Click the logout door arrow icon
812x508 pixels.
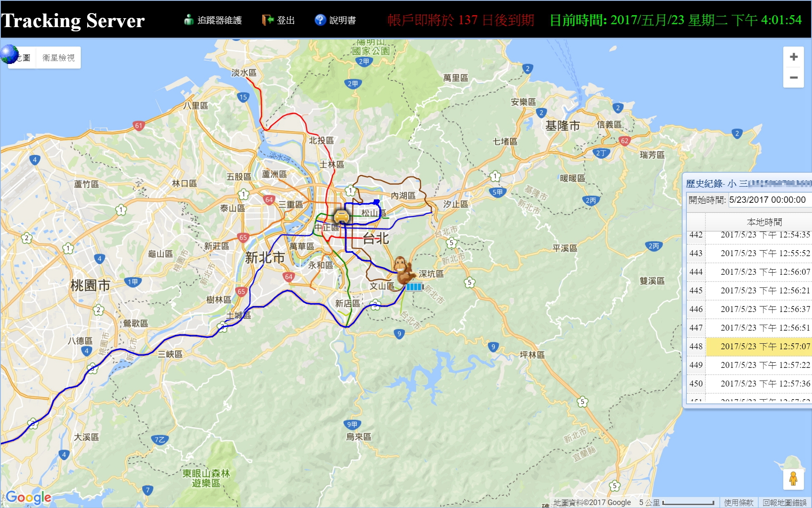click(x=267, y=20)
